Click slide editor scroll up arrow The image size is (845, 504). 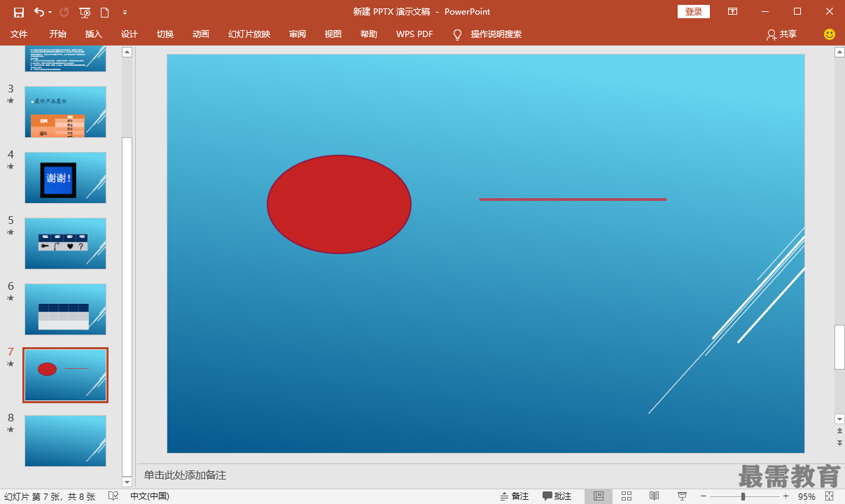click(839, 52)
